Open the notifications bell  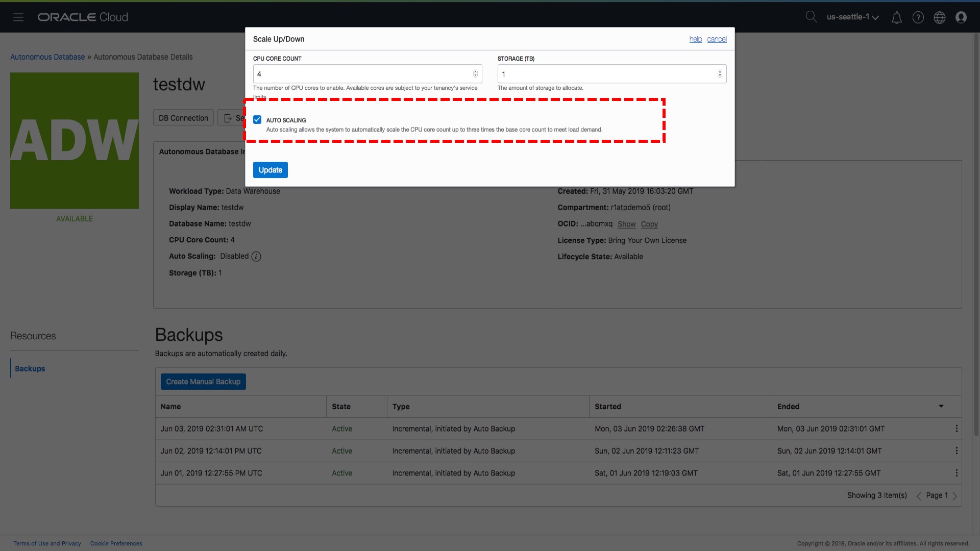896,18
